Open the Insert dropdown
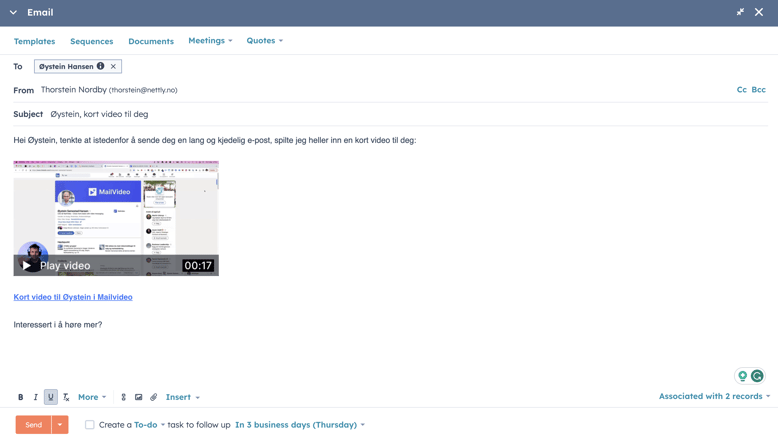The image size is (778, 440). (183, 397)
